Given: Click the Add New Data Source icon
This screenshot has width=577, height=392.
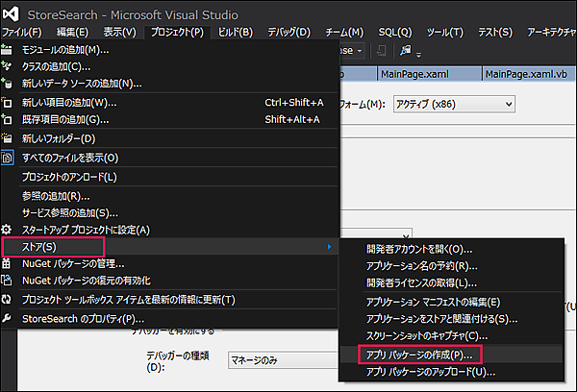Looking at the screenshot, I should point(7,83).
